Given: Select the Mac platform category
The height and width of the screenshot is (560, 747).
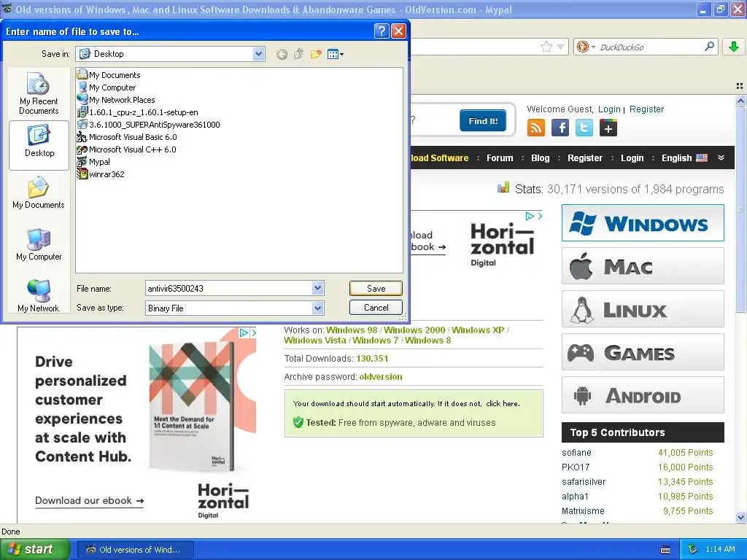Looking at the screenshot, I should [x=643, y=265].
